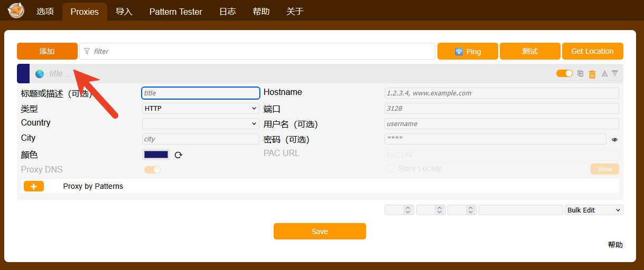Switch to the Pattern Tester tab
The width and height of the screenshot is (644, 270).
pos(175,12)
